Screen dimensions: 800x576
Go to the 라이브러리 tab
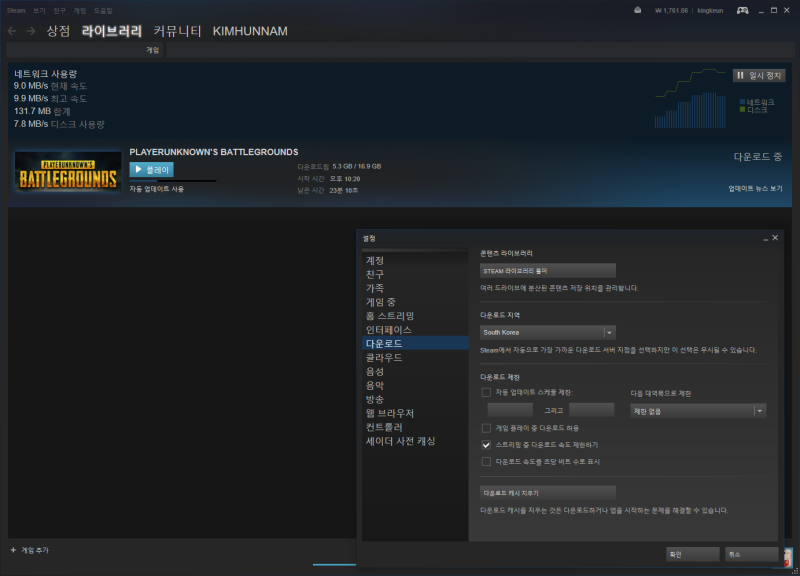coord(112,31)
